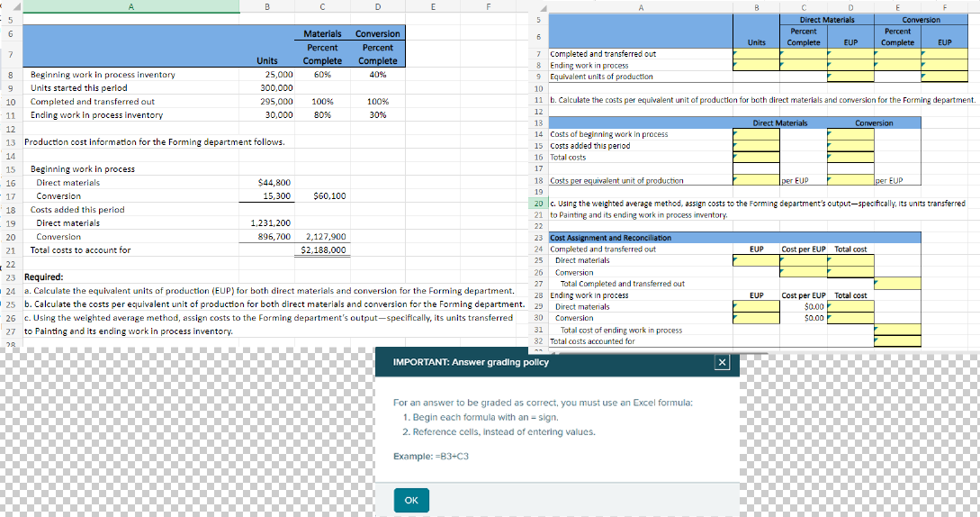Click Direct Materials input for 'Costs of beginning work in process'
This screenshot has height=517, width=980.
756,134
